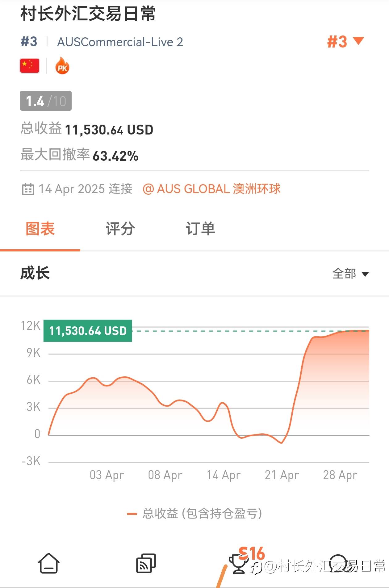
Task: Open the @ AUS GLOBAL 澳洲环球 link
Action: [x=211, y=189]
